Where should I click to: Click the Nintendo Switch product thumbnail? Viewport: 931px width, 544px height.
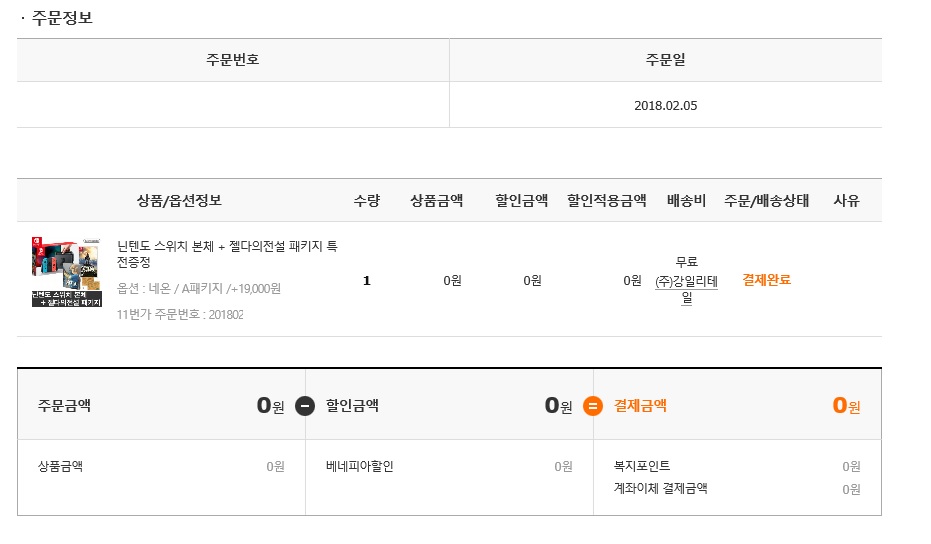pos(66,272)
